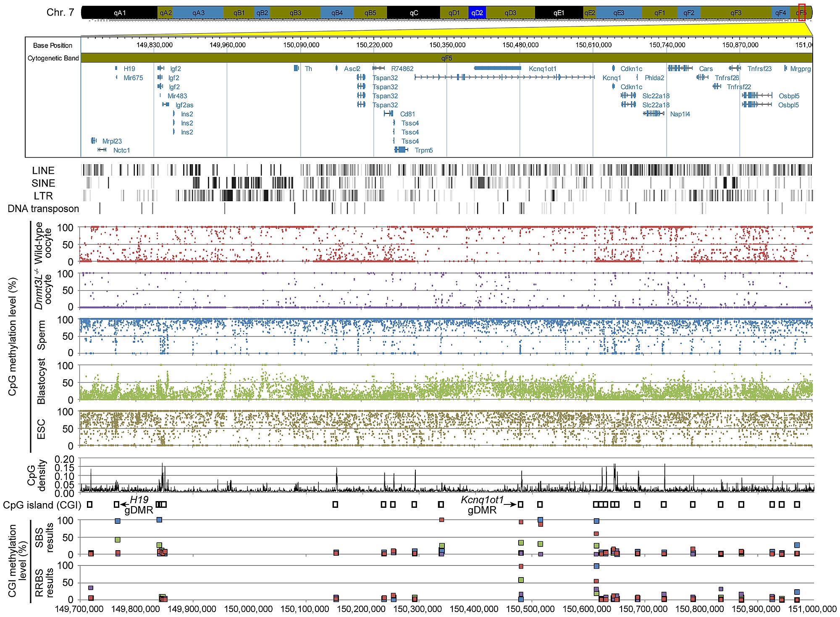Click the SBS results axis label
The width and height of the screenshot is (840, 617).
click(44, 538)
